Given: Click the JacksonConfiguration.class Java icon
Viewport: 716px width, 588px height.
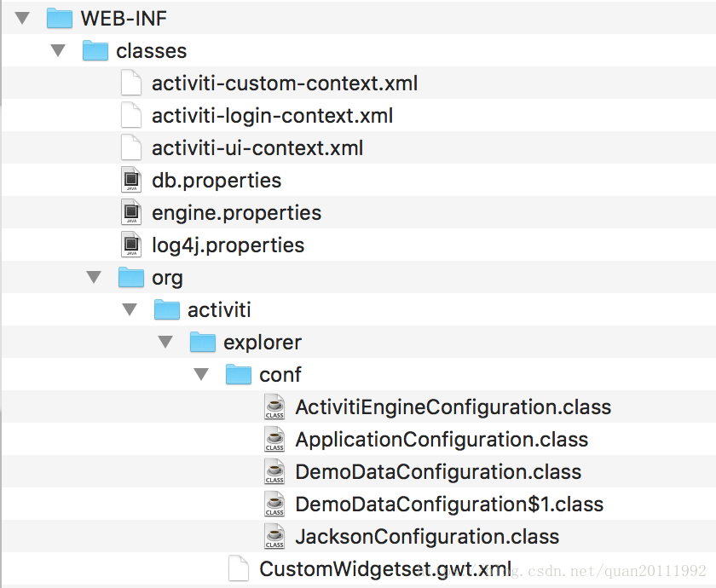Looking at the screenshot, I should pos(274,536).
